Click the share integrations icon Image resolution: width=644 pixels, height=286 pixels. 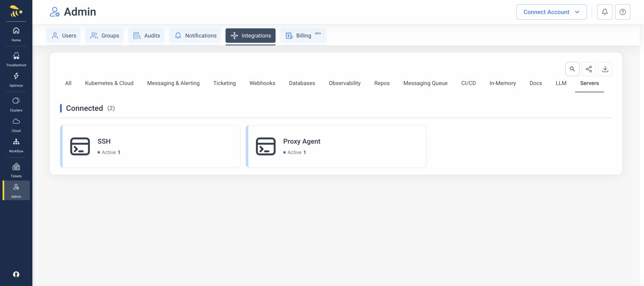click(x=589, y=69)
